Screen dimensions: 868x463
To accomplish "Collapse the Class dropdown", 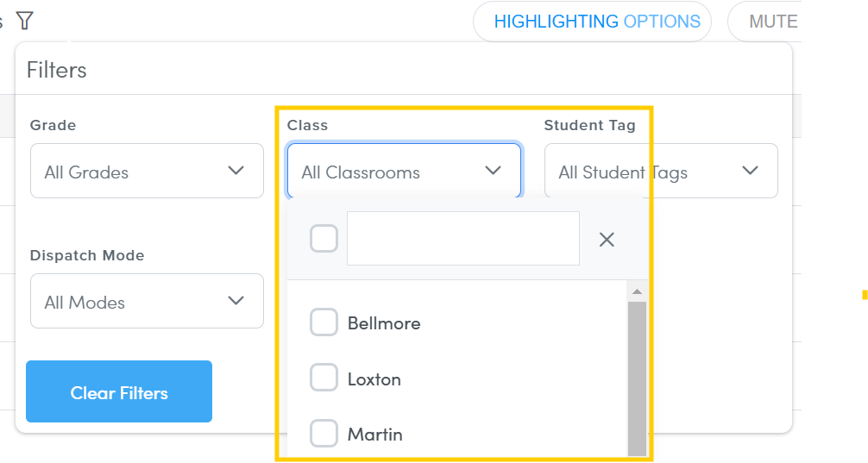I will tap(404, 171).
